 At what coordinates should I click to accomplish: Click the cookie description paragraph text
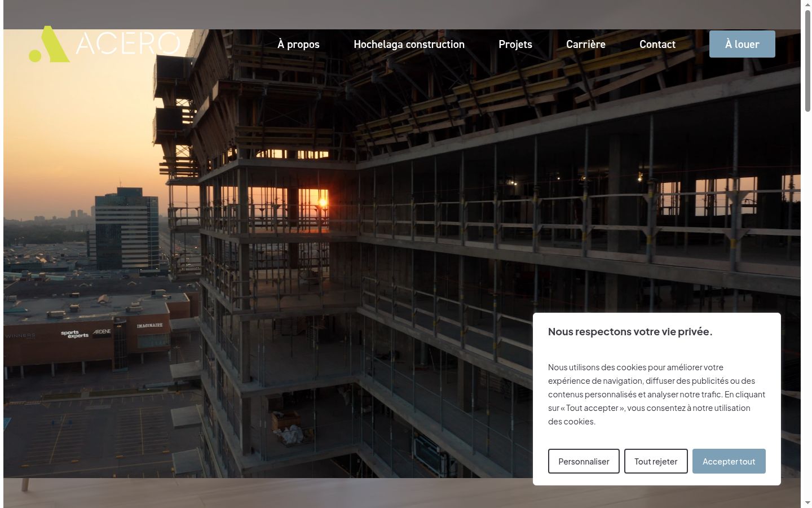coord(656,394)
